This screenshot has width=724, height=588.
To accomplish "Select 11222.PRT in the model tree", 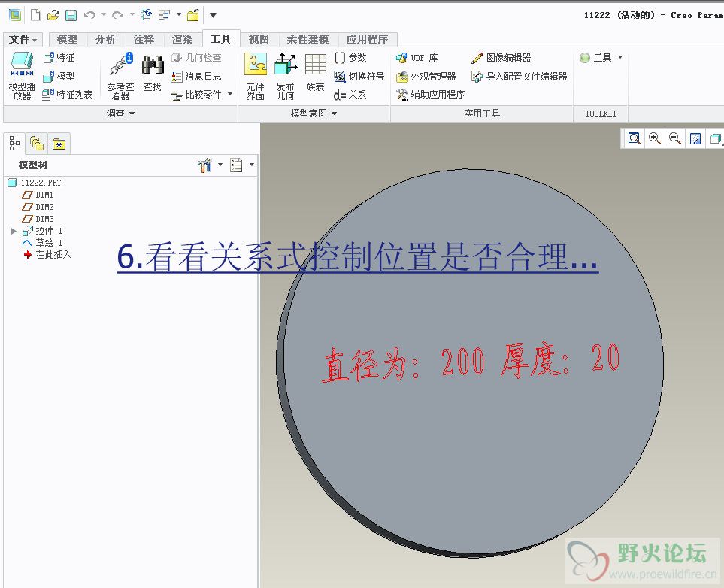I will 35,183.
